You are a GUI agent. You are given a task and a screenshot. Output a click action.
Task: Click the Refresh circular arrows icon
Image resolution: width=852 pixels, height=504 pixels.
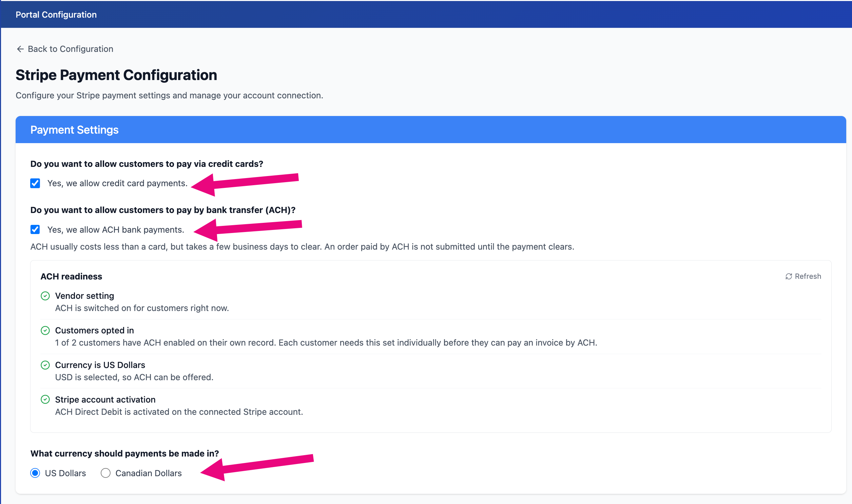tap(789, 276)
